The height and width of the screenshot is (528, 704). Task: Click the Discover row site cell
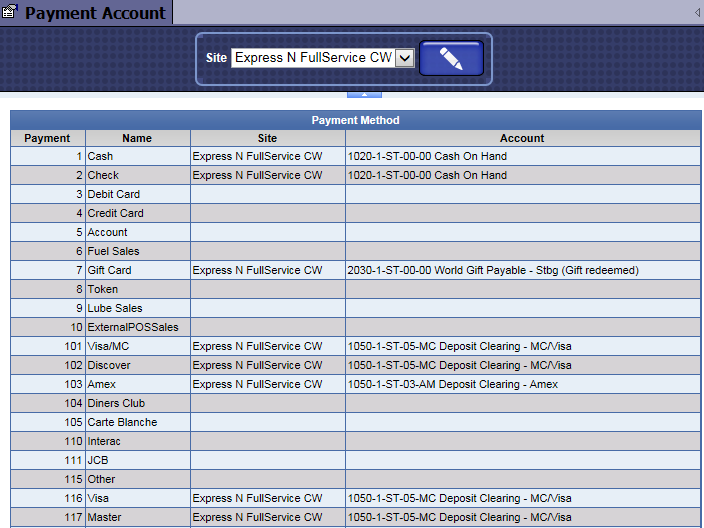(x=257, y=365)
